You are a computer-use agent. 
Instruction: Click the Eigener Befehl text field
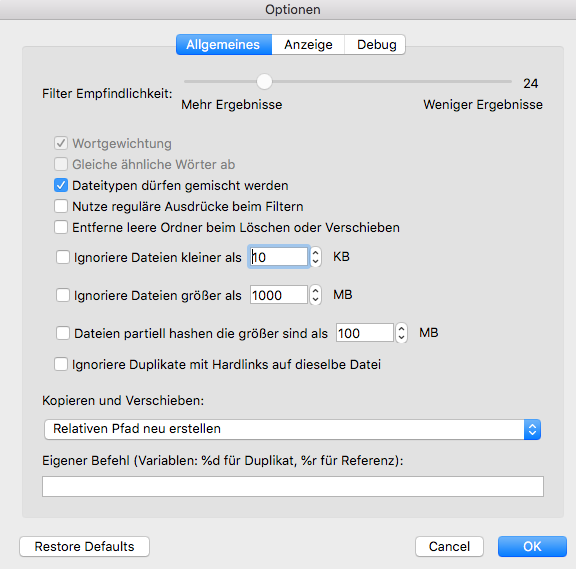[293, 486]
